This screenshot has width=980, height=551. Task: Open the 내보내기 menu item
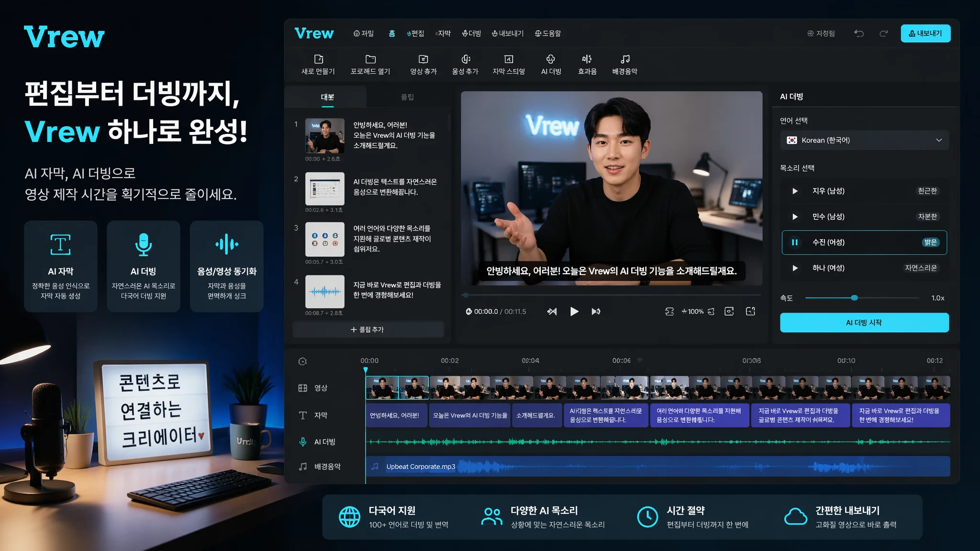tap(508, 33)
